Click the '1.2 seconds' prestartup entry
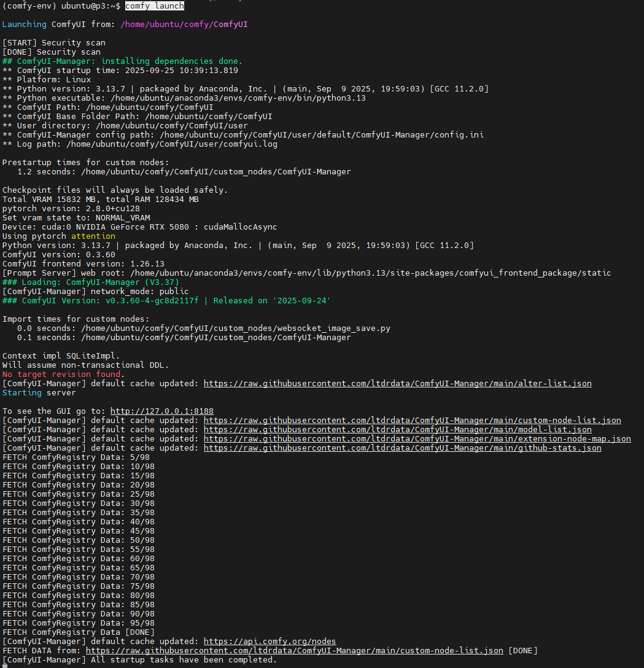This screenshot has width=644, height=668. [x=184, y=172]
